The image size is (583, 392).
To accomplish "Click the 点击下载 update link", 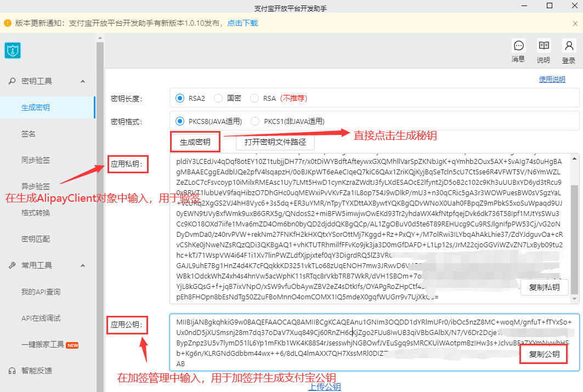I will point(242,23).
